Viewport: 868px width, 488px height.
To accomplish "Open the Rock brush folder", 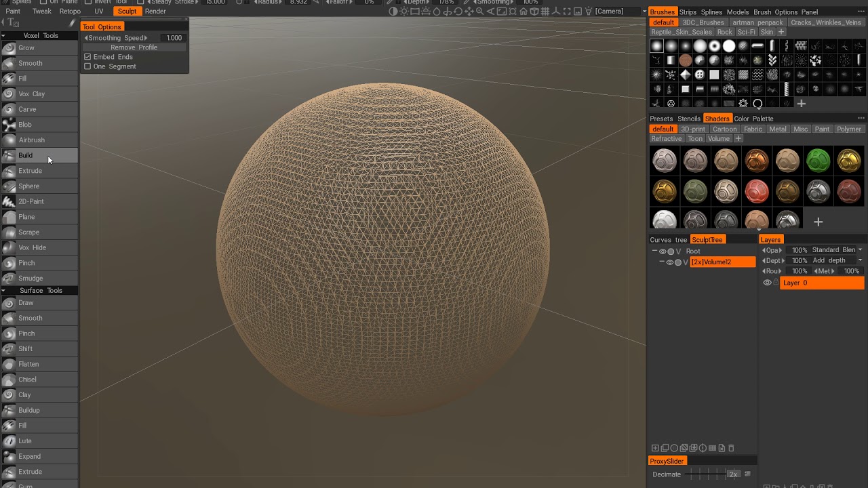I will click(x=725, y=32).
